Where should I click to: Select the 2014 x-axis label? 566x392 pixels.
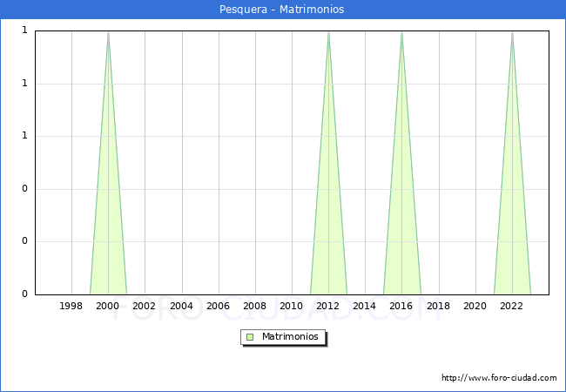click(365, 306)
